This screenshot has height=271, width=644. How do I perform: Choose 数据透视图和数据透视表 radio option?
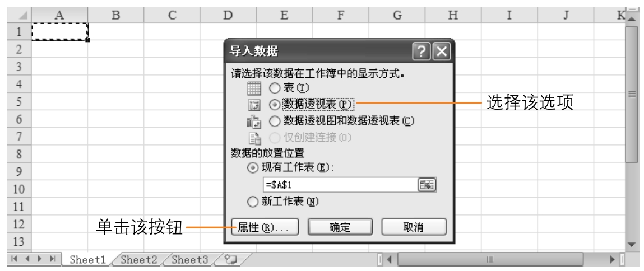(x=275, y=120)
